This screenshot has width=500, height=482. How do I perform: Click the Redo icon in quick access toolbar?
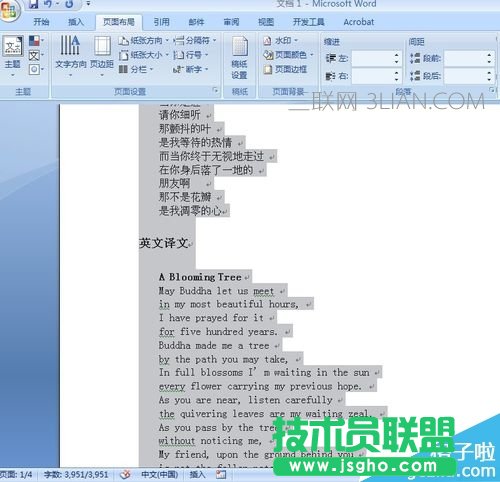tap(69, 4)
